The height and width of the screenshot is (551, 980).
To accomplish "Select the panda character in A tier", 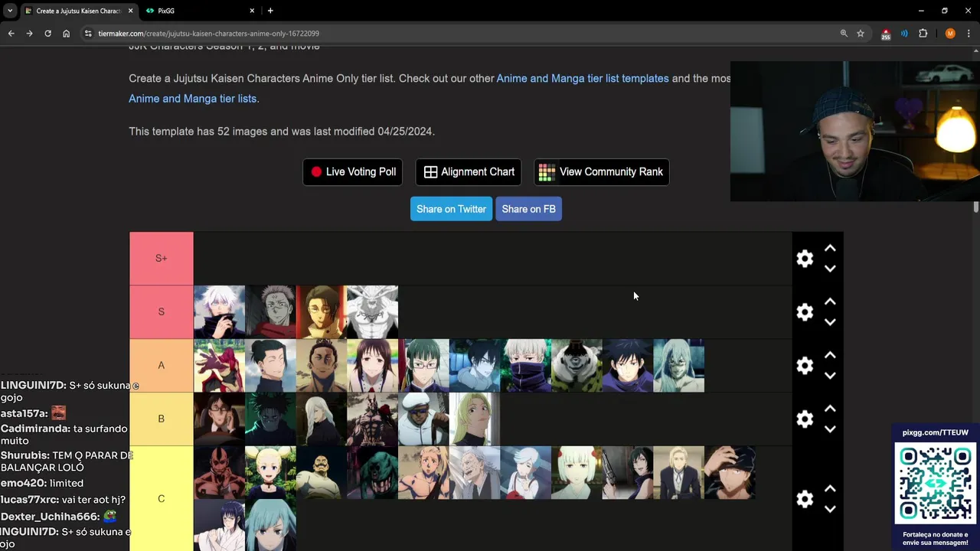I will (x=577, y=366).
